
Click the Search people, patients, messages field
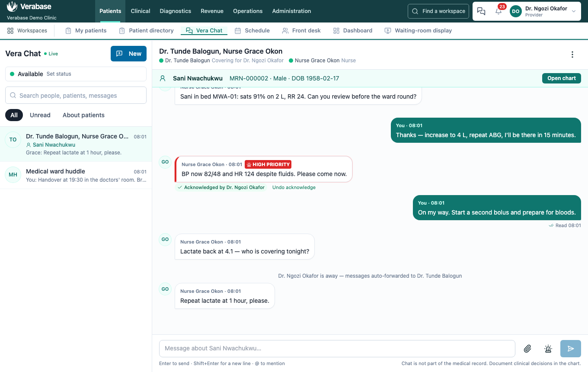[76, 95]
